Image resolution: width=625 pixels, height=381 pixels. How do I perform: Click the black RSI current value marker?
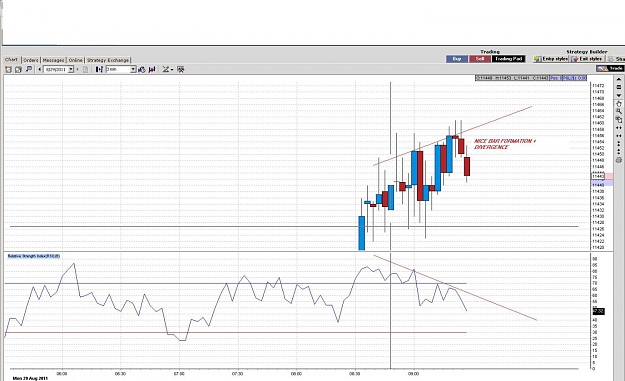point(599,311)
